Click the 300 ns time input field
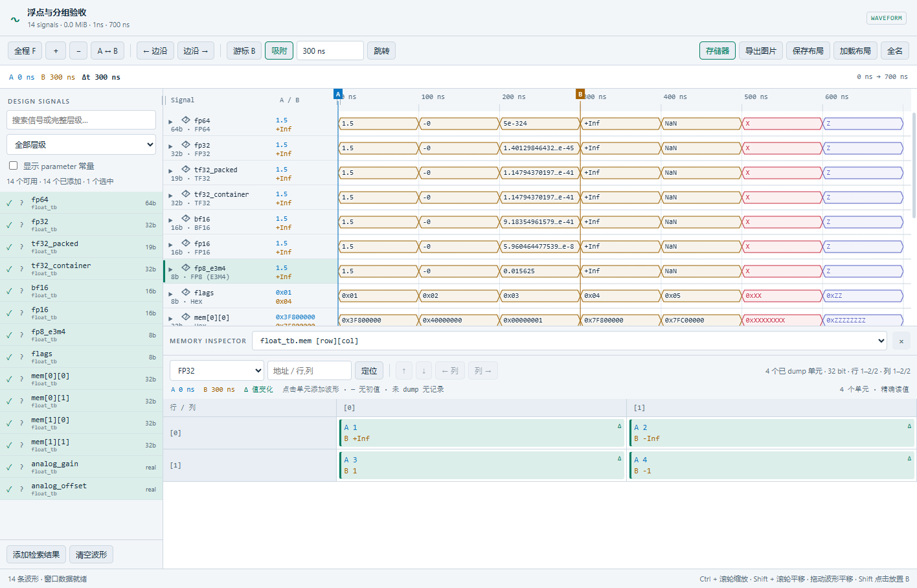Image resolution: width=917 pixels, height=588 pixels. [x=330, y=51]
